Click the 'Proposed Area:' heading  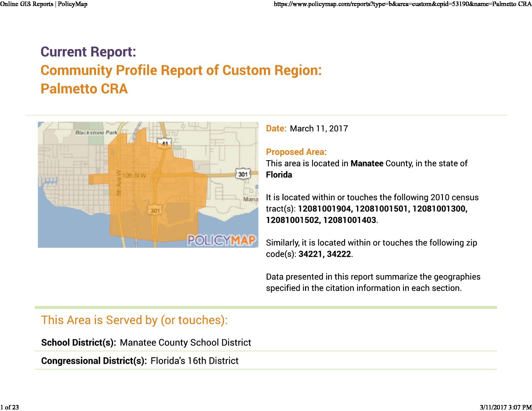(296, 152)
